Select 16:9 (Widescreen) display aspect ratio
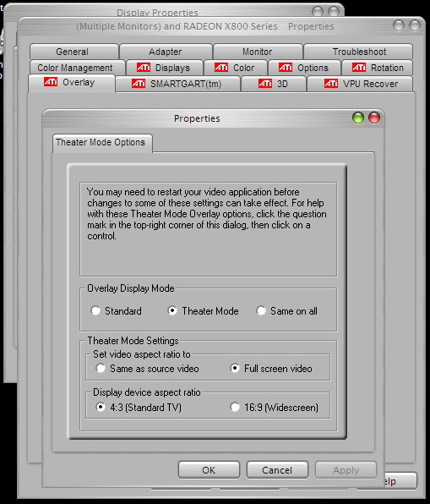 coord(235,408)
